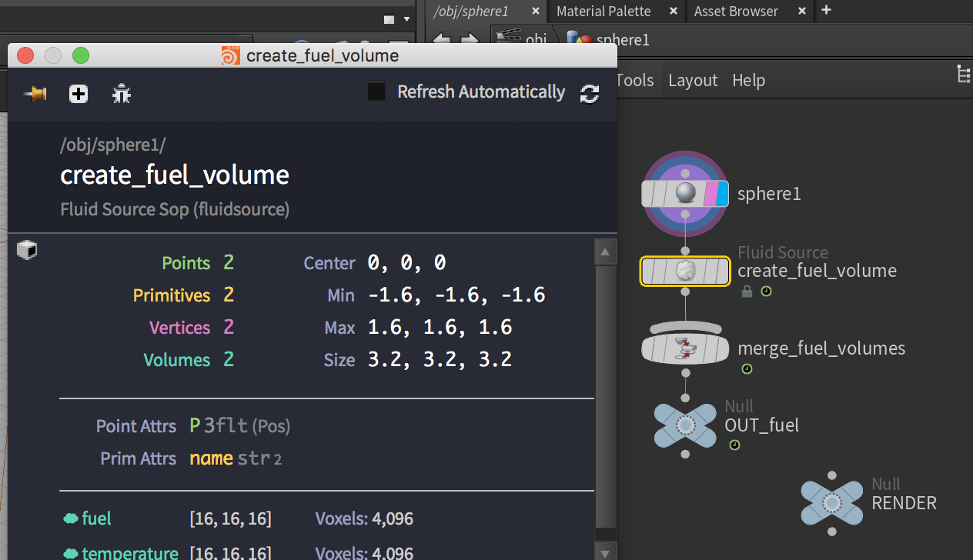Viewport: 973px width, 560px height.
Task: Open the tree view icon at the network editor's right edge
Action: pyautogui.click(x=963, y=75)
